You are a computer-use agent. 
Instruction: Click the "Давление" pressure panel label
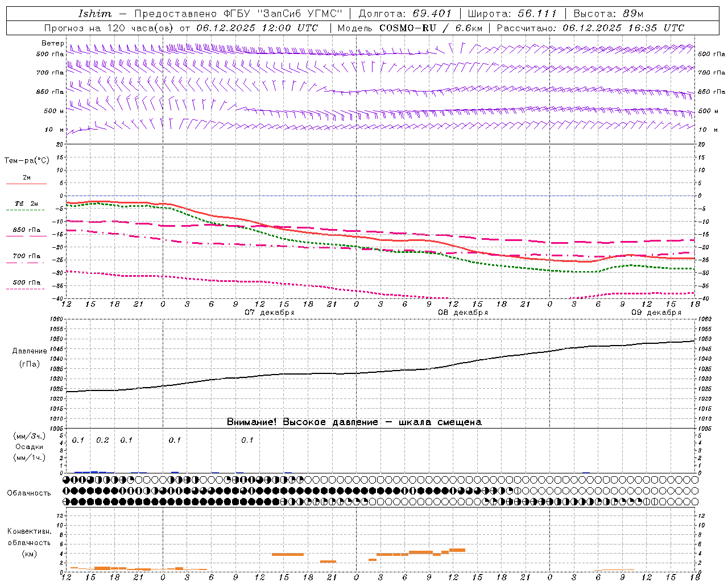tap(30, 351)
